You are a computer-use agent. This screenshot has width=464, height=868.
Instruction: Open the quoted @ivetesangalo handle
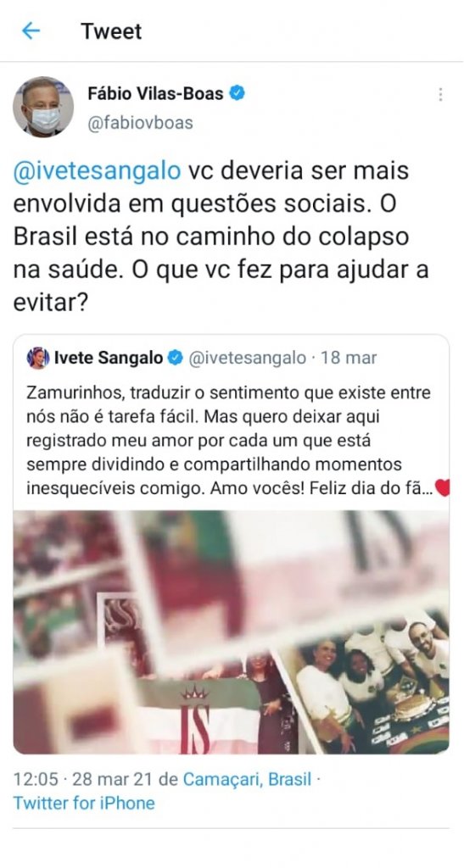pos(247,359)
